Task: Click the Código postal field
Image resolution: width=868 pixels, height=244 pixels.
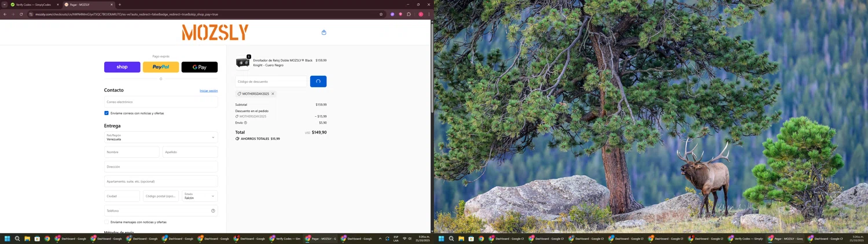Action: pos(161,196)
